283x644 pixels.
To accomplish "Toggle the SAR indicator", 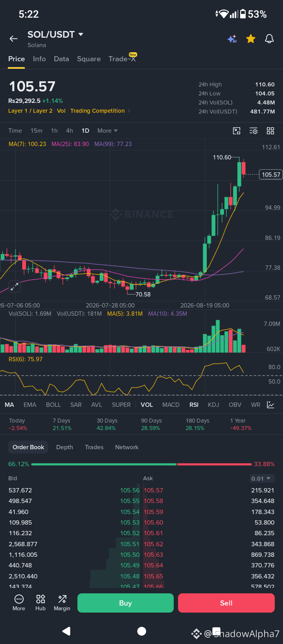I will point(76,405).
